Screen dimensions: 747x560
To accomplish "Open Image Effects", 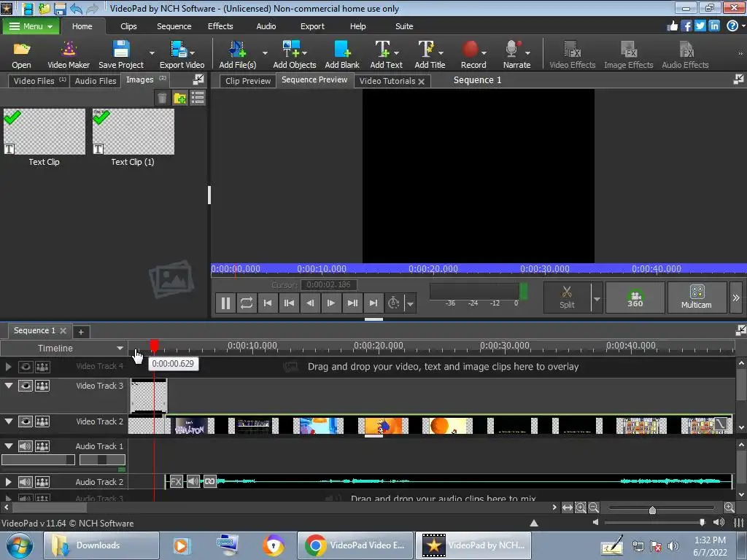I will tap(628, 55).
